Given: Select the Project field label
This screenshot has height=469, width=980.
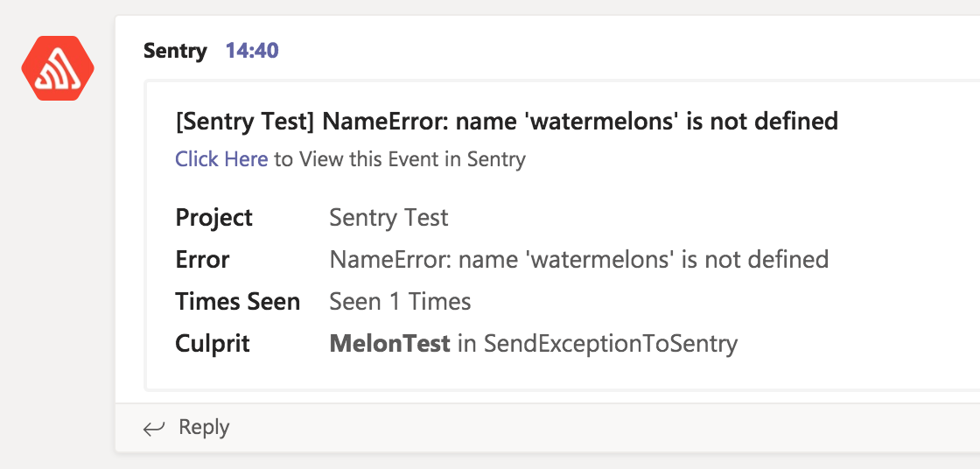Looking at the screenshot, I should (214, 218).
